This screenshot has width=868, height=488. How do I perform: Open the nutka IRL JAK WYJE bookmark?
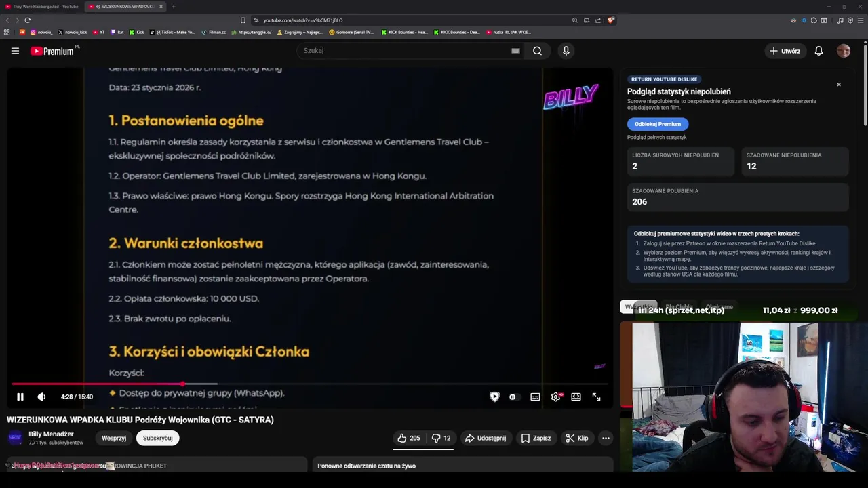click(508, 32)
